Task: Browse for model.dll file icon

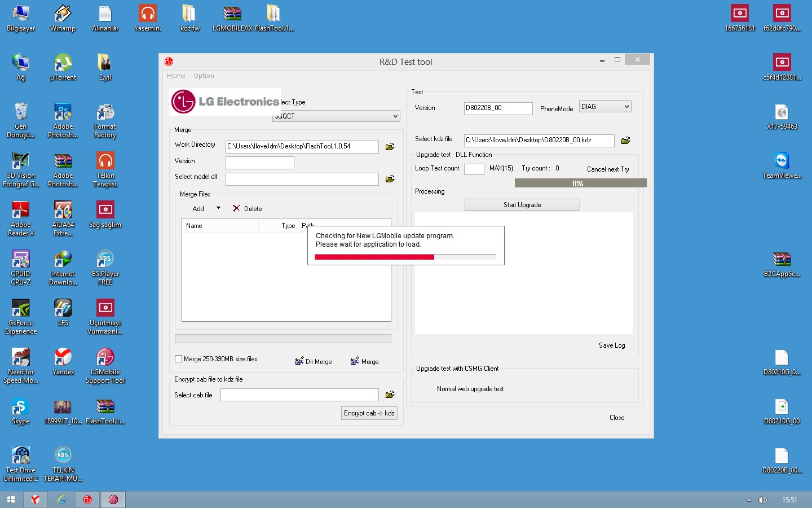Action: (x=390, y=179)
